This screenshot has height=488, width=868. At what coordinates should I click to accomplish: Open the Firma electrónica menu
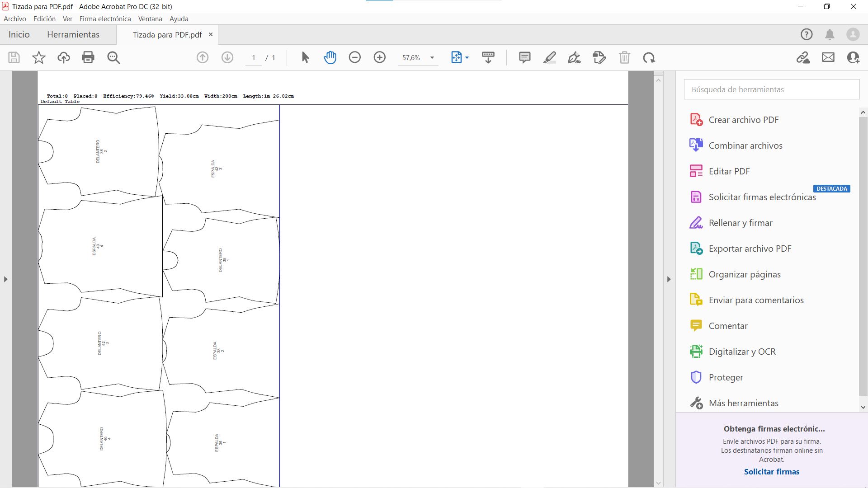click(x=105, y=19)
